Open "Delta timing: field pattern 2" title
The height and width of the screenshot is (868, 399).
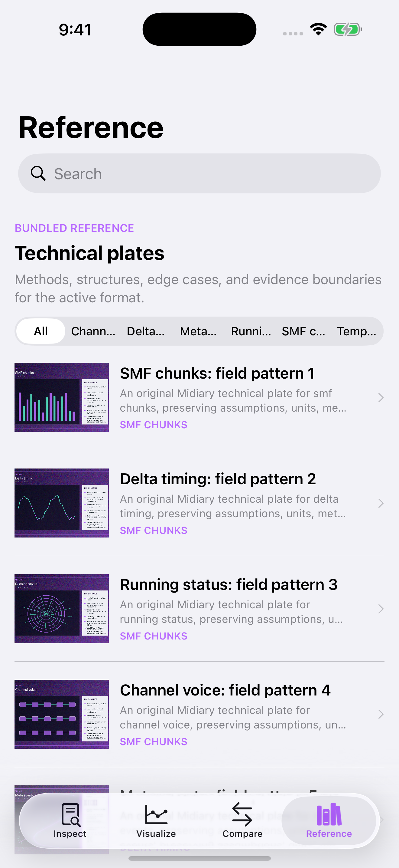pyautogui.click(x=218, y=479)
